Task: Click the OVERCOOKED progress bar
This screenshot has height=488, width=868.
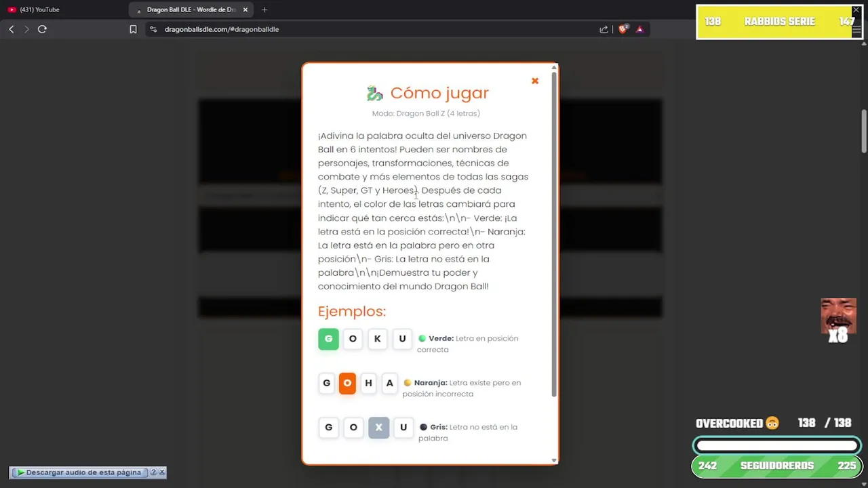Action: 776,445
